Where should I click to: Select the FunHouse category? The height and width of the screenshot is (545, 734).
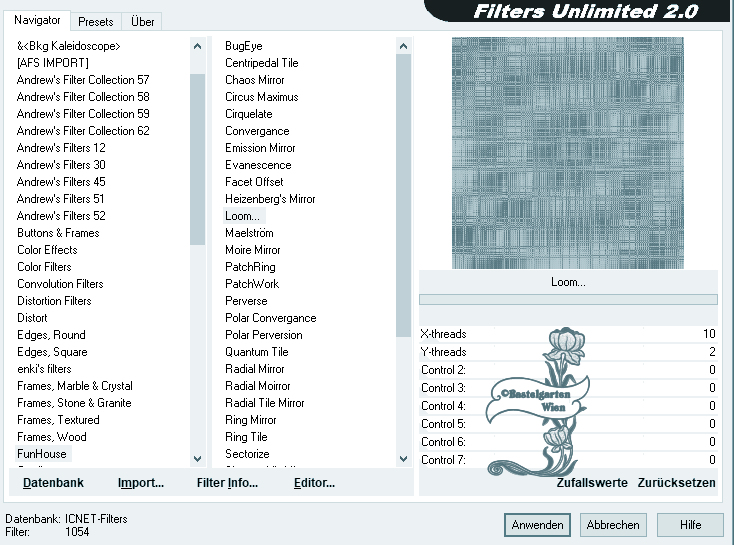(x=42, y=454)
